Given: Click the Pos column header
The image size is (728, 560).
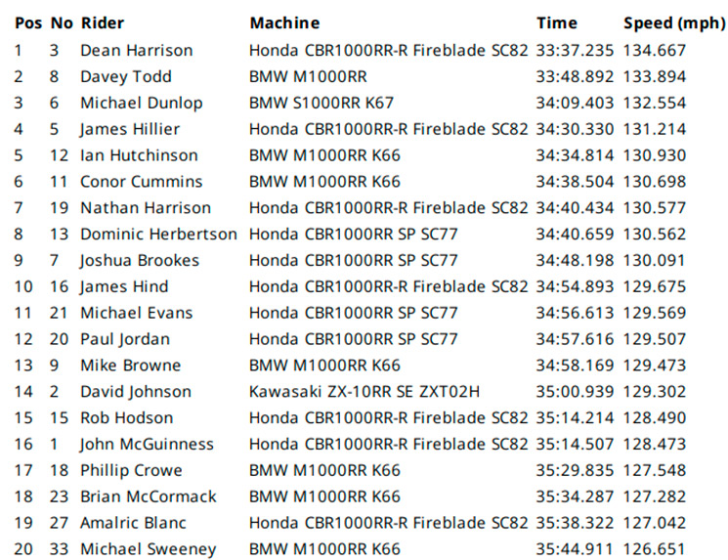Looking at the screenshot, I should pos(28,22).
